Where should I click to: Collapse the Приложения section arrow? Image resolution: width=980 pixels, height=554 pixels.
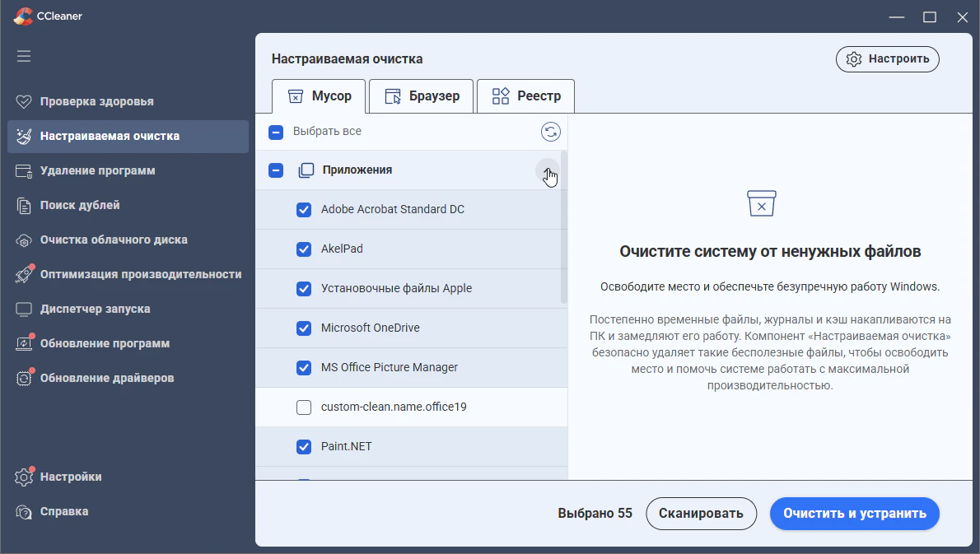(x=548, y=170)
